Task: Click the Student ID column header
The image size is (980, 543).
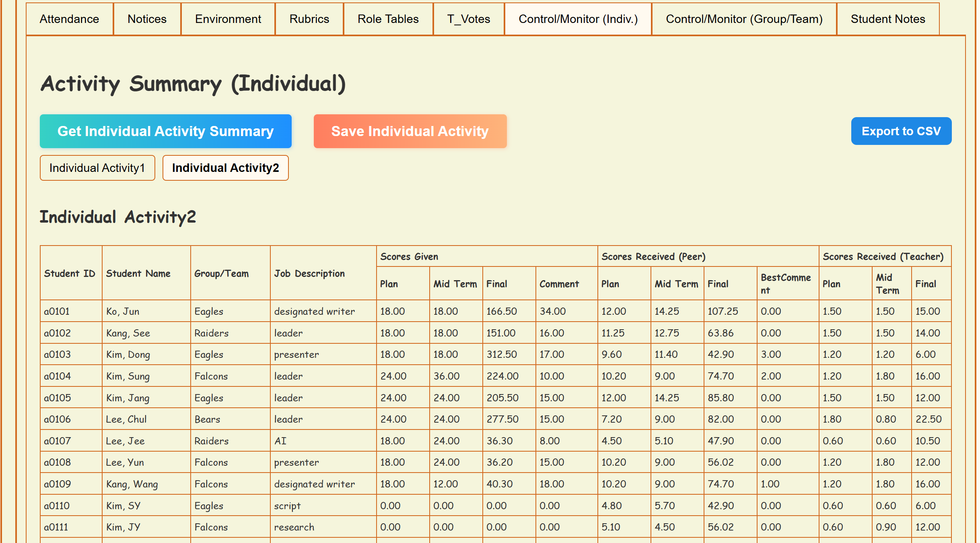Action: [70, 273]
